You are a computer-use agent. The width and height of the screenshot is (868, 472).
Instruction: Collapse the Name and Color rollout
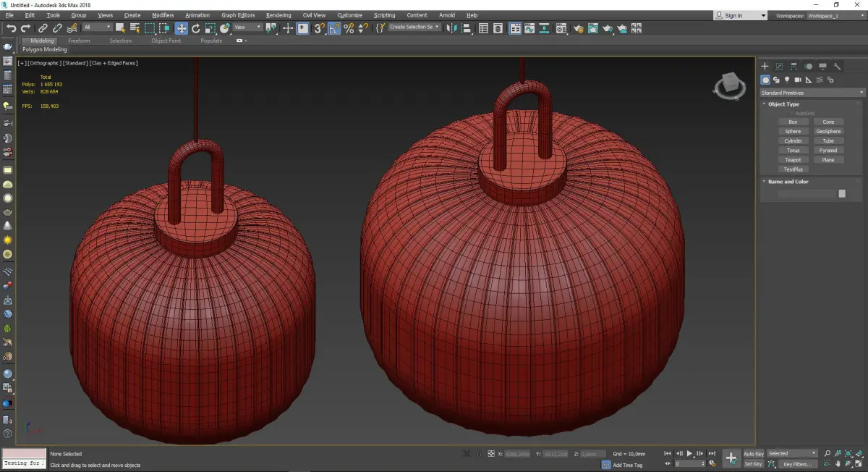coord(788,182)
